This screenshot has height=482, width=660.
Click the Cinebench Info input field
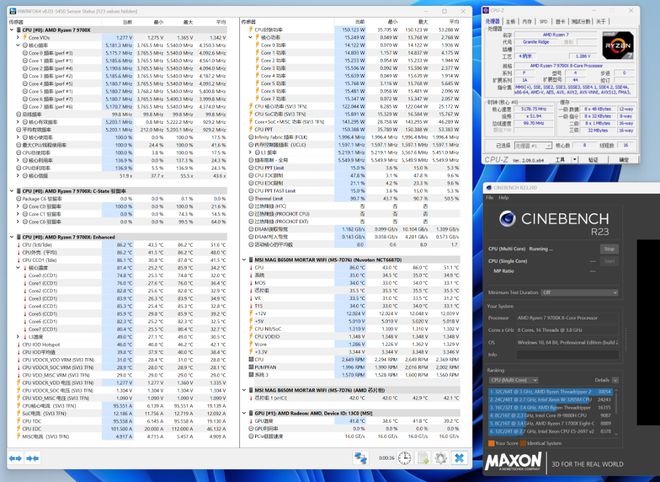567,355
